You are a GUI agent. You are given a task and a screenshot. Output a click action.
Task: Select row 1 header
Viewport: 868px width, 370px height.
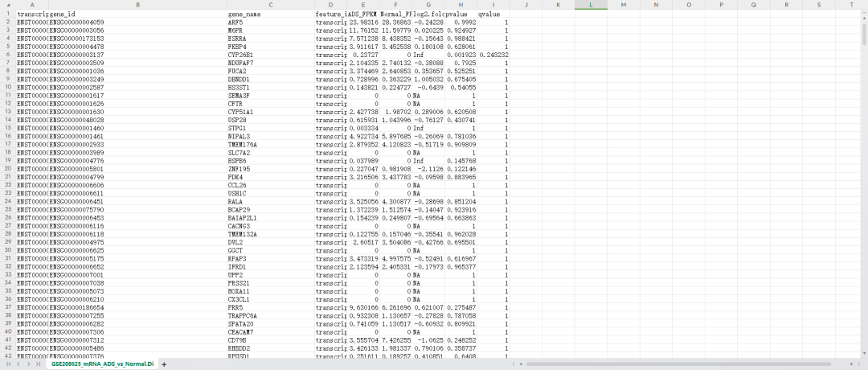click(8, 14)
